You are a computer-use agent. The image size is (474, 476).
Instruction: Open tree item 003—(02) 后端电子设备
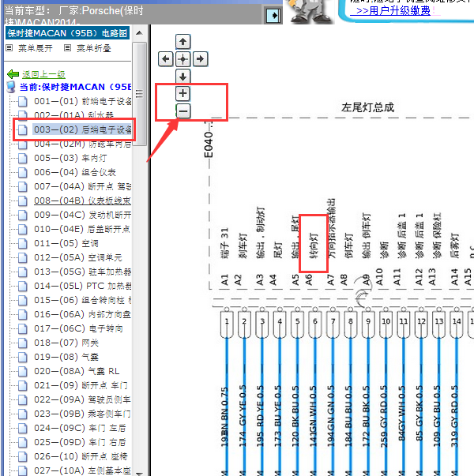[83, 129]
